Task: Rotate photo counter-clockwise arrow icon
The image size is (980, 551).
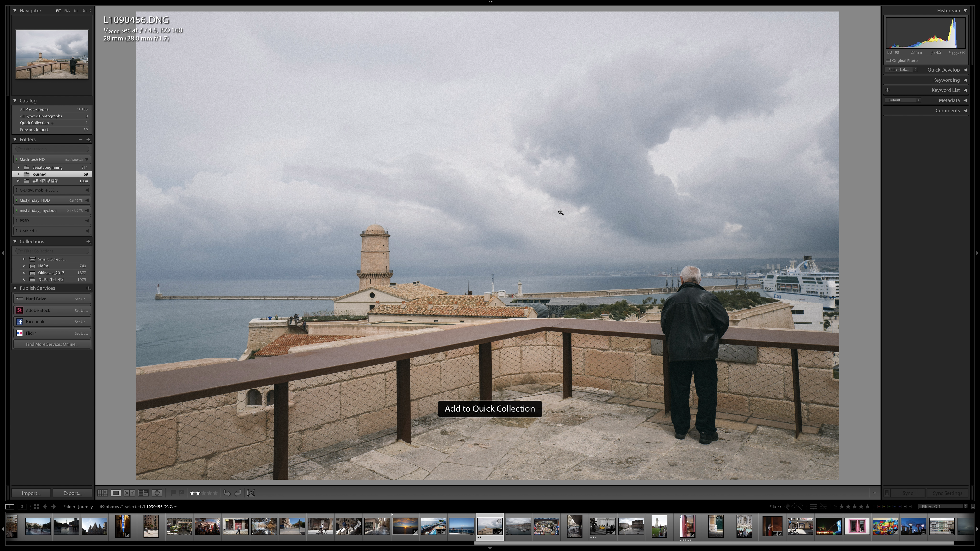Action: (227, 493)
